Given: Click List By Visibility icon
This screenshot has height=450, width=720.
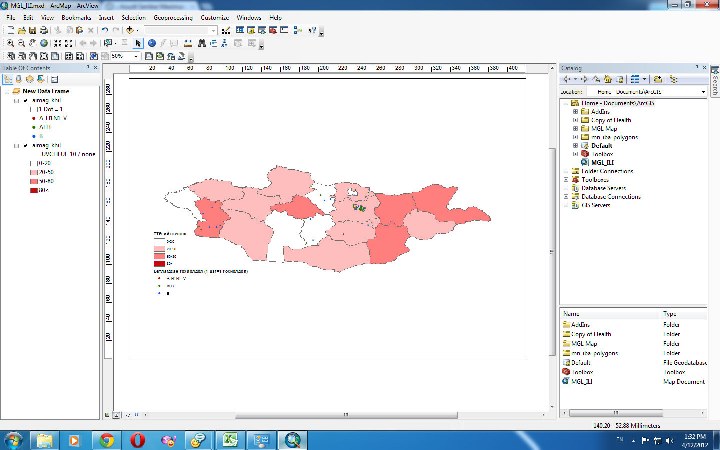Looking at the screenshot, I should click(x=30, y=79).
